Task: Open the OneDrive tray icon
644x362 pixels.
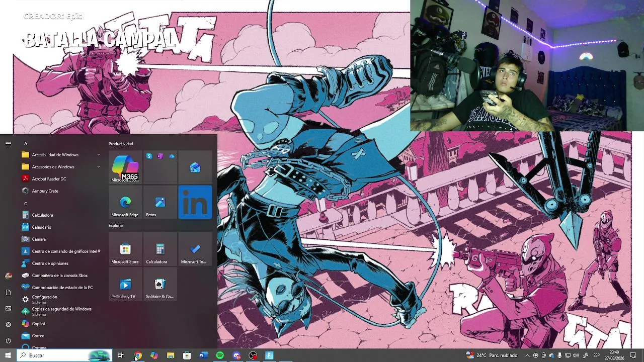Action: tap(551, 355)
